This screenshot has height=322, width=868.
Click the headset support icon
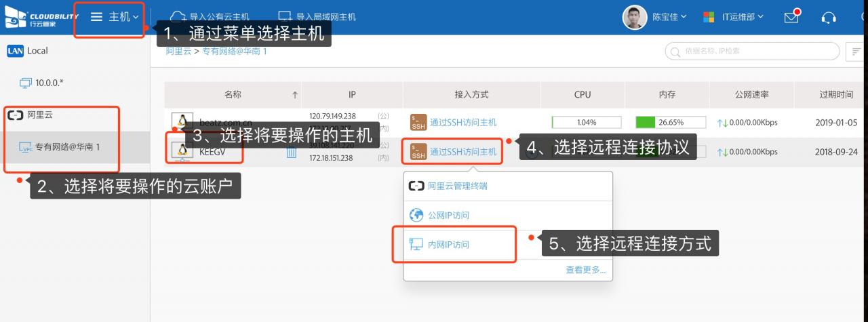pyautogui.click(x=828, y=18)
